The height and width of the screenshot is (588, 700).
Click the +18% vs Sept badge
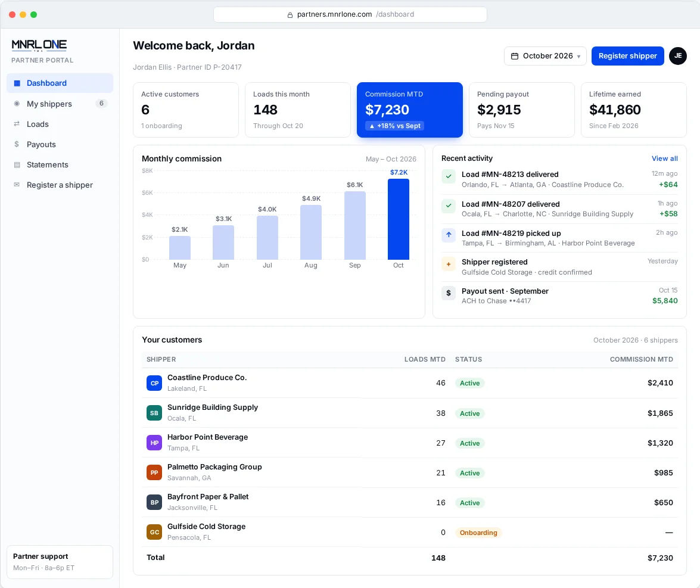pyautogui.click(x=394, y=126)
